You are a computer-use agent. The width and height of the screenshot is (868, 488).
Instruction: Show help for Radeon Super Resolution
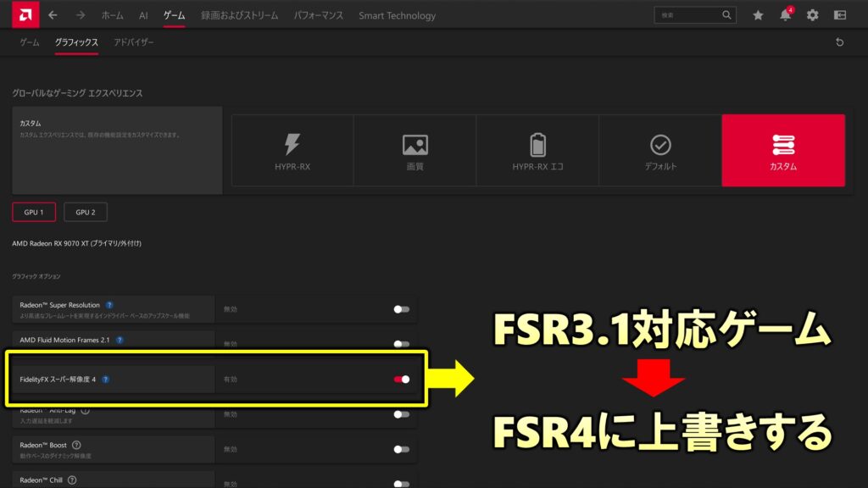109,305
